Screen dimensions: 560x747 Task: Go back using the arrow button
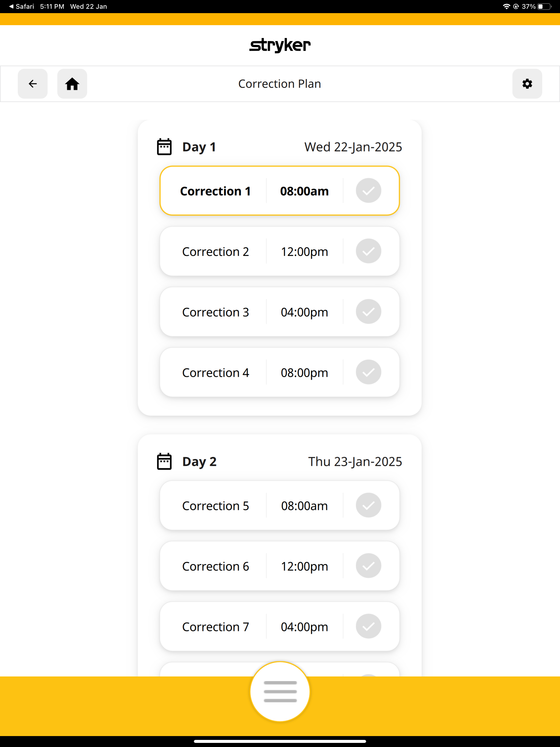[33, 84]
